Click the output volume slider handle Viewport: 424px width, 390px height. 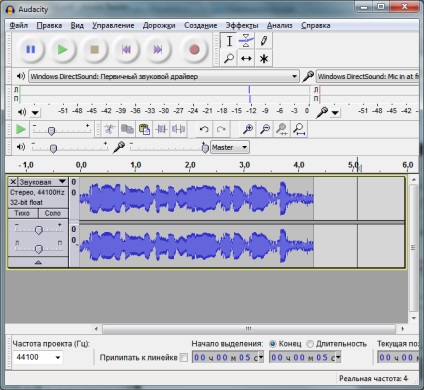click(53, 148)
